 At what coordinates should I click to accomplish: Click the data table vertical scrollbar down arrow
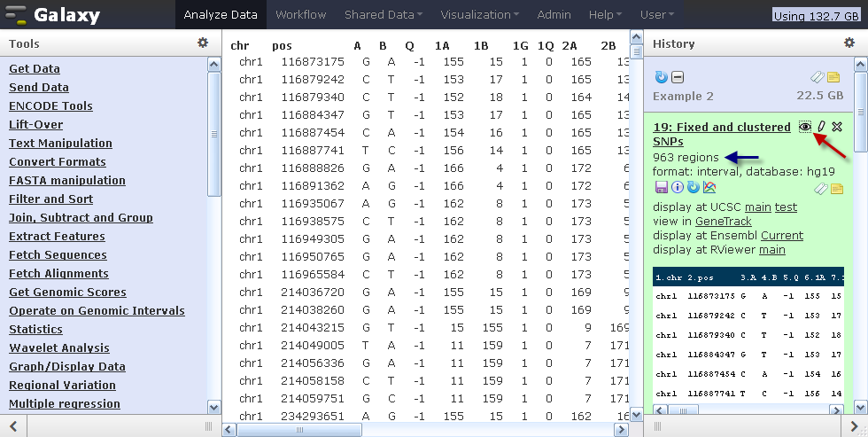pos(636,413)
